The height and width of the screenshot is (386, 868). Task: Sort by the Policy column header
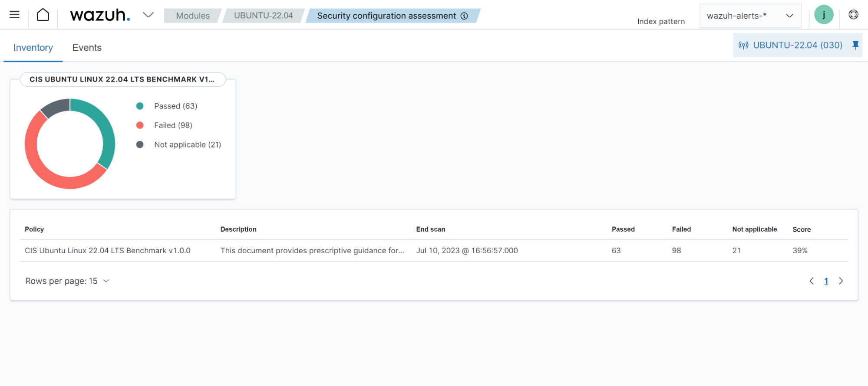[34, 229]
